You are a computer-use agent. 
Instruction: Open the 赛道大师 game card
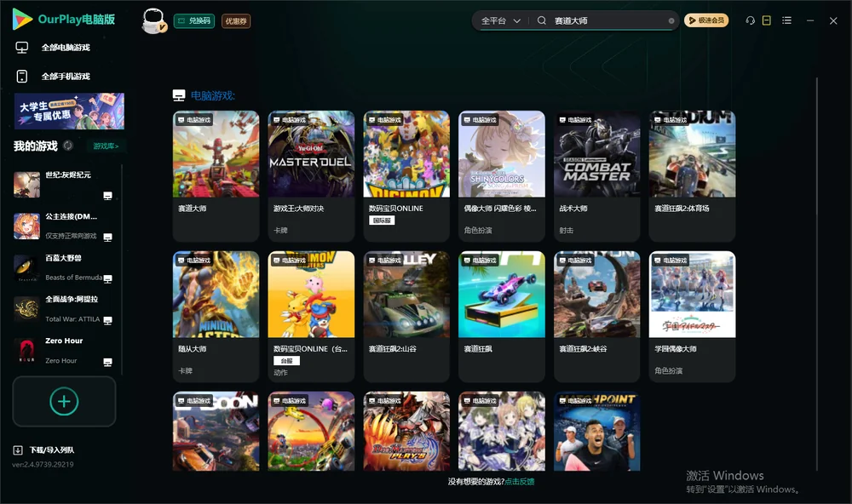tap(216, 176)
